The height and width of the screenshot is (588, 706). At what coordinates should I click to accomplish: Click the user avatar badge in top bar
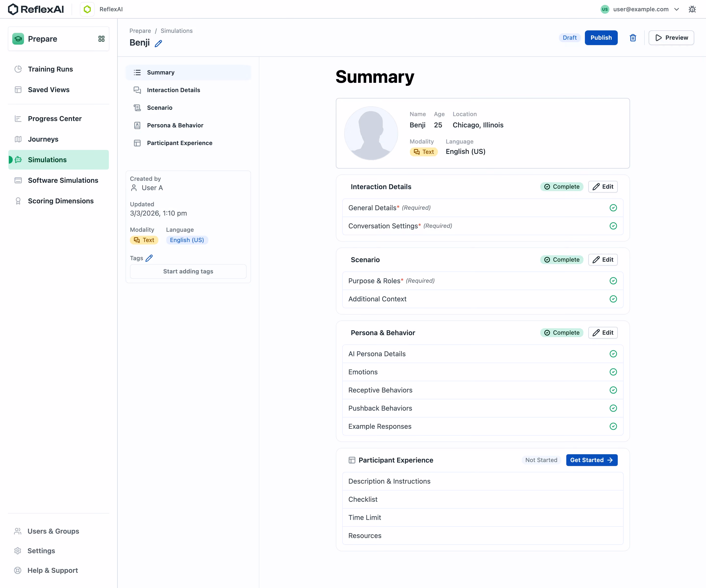click(x=605, y=9)
